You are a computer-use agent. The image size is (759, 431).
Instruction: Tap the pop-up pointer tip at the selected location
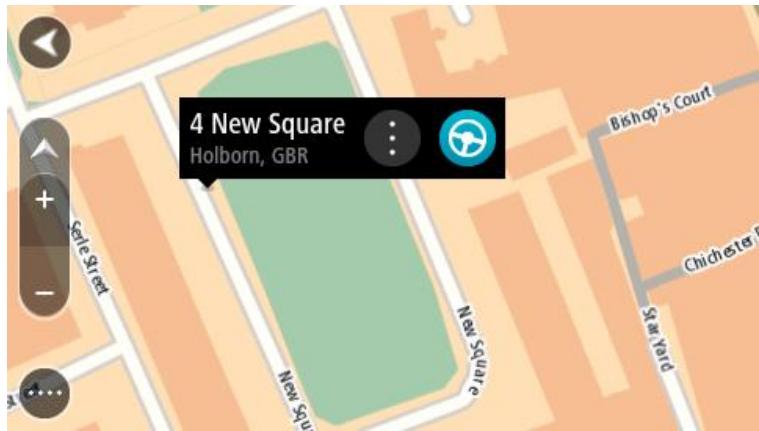207,185
